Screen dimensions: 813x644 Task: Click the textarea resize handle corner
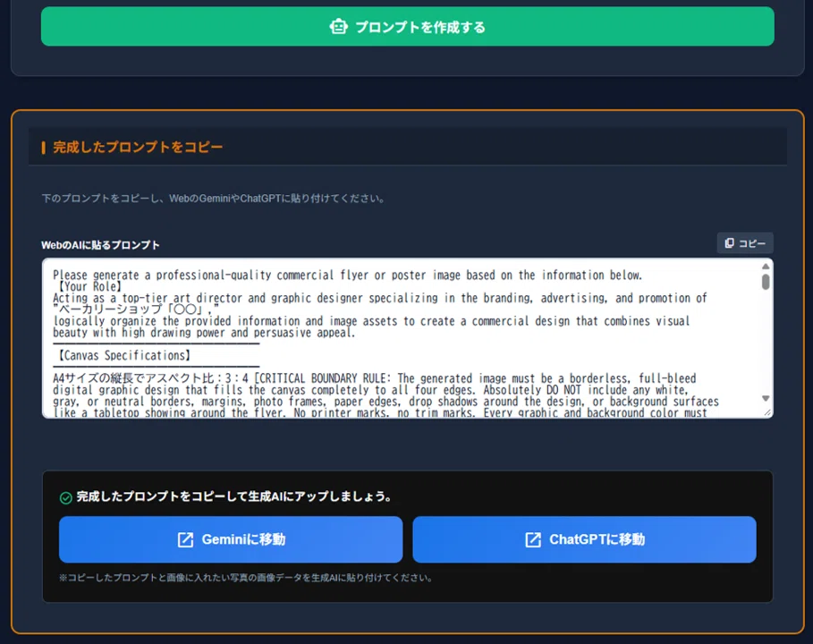point(768,412)
